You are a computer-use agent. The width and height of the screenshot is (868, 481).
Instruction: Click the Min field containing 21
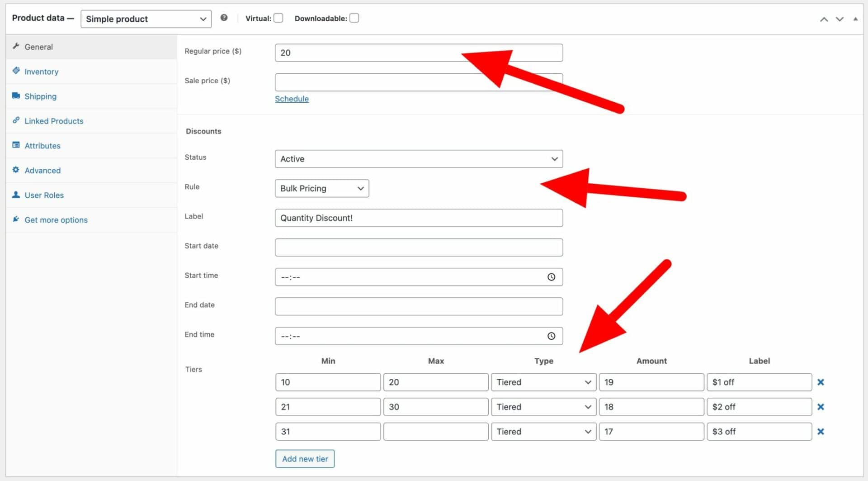[328, 407]
